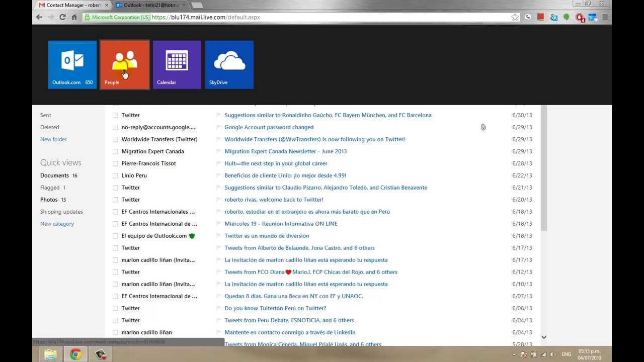This screenshot has width=644, height=362.
Task: Open the Sent folder
Action: (46, 115)
